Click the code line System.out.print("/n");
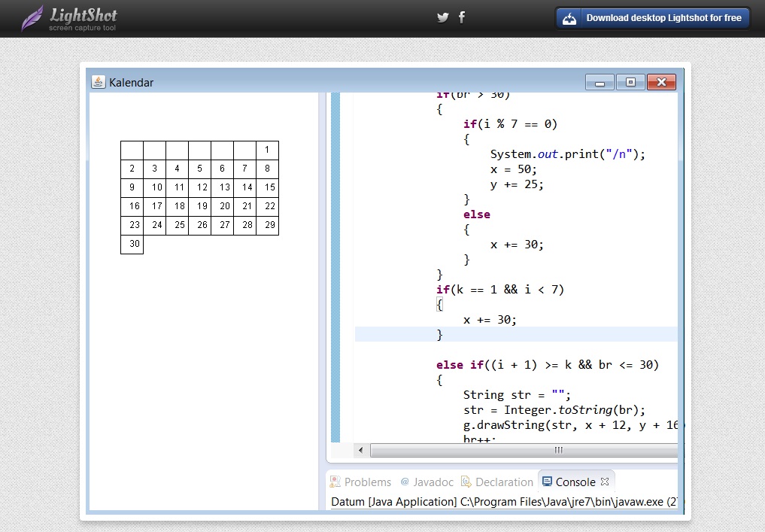The height and width of the screenshot is (532, 765). click(567, 154)
